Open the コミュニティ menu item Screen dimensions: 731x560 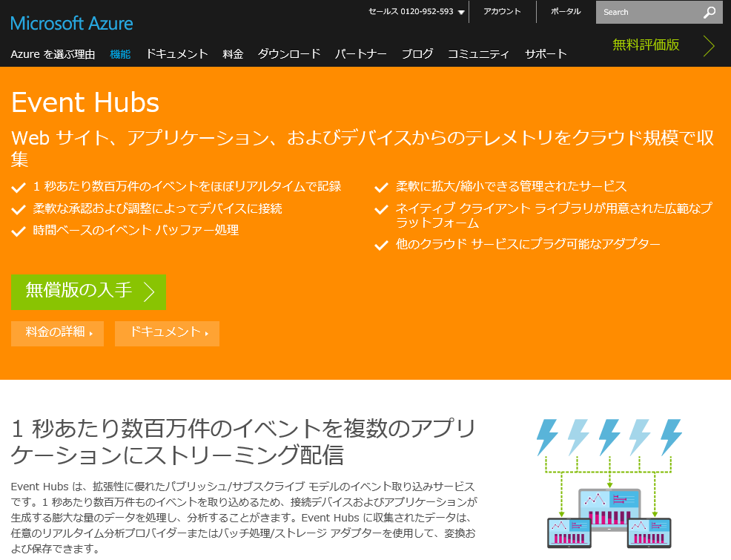[x=478, y=54]
